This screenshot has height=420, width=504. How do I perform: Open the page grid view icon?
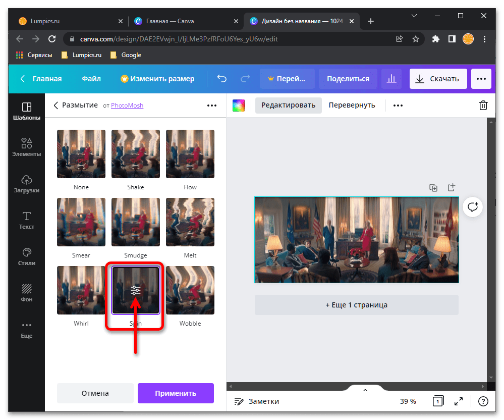pyautogui.click(x=438, y=401)
